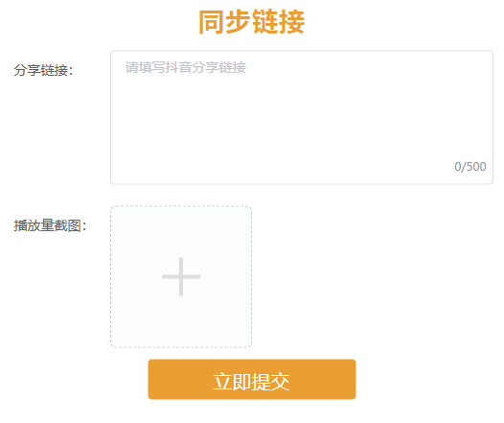The width and height of the screenshot is (504, 423).
Task: Focus the 分享链接 text area
Action: point(302,117)
